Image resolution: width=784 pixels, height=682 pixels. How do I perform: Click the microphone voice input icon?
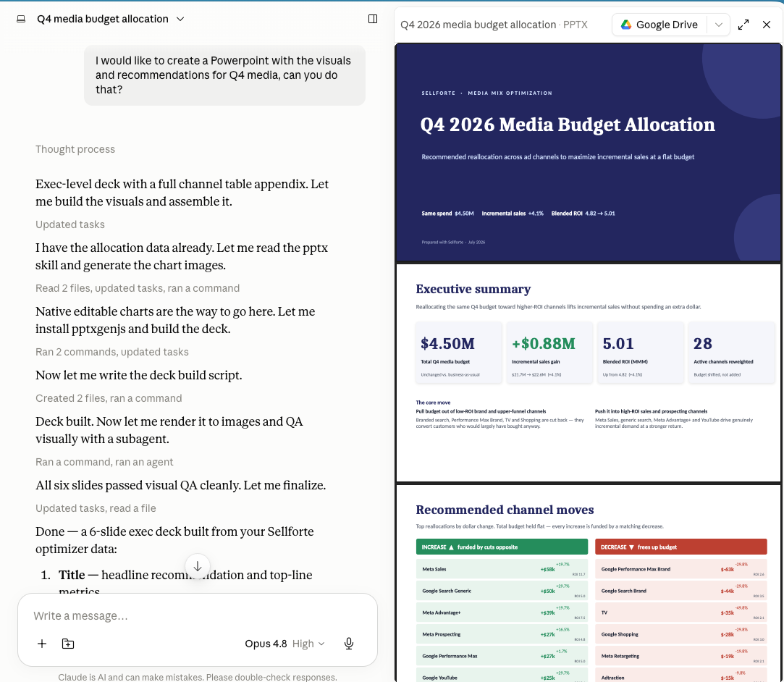point(349,644)
